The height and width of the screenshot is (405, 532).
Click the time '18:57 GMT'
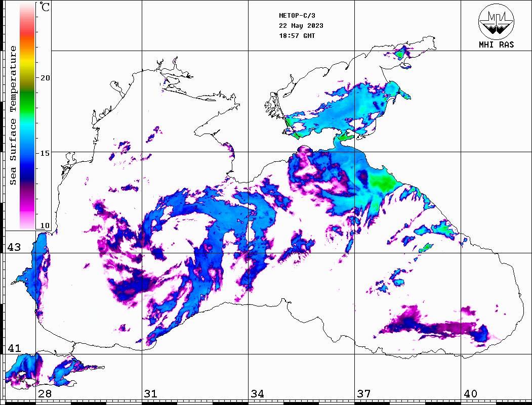coord(297,36)
